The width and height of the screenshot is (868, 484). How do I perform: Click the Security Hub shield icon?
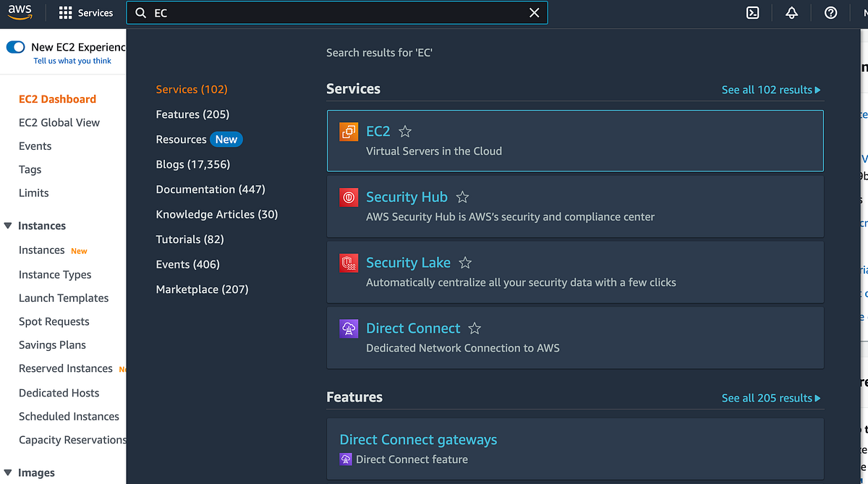[x=348, y=197]
